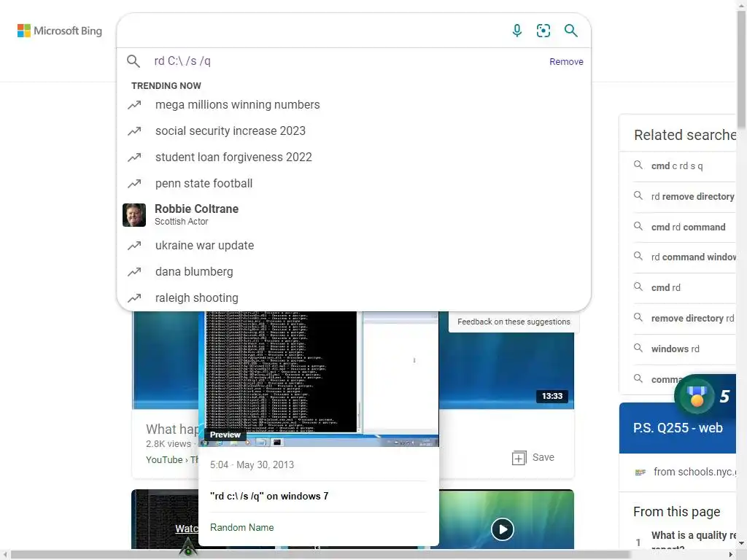
Task: Choose mega millions winning numbers suggestion
Action: coord(237,105)
